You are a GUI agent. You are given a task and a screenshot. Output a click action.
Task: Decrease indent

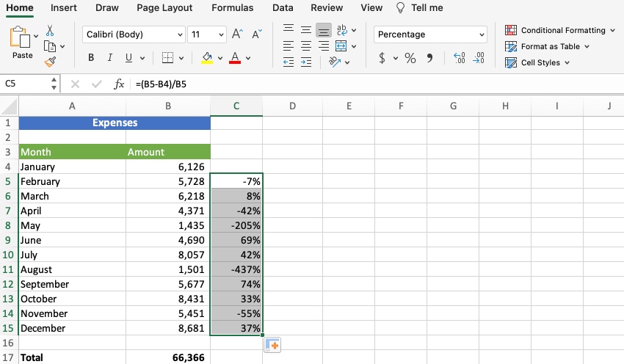[x=289, y=62]
